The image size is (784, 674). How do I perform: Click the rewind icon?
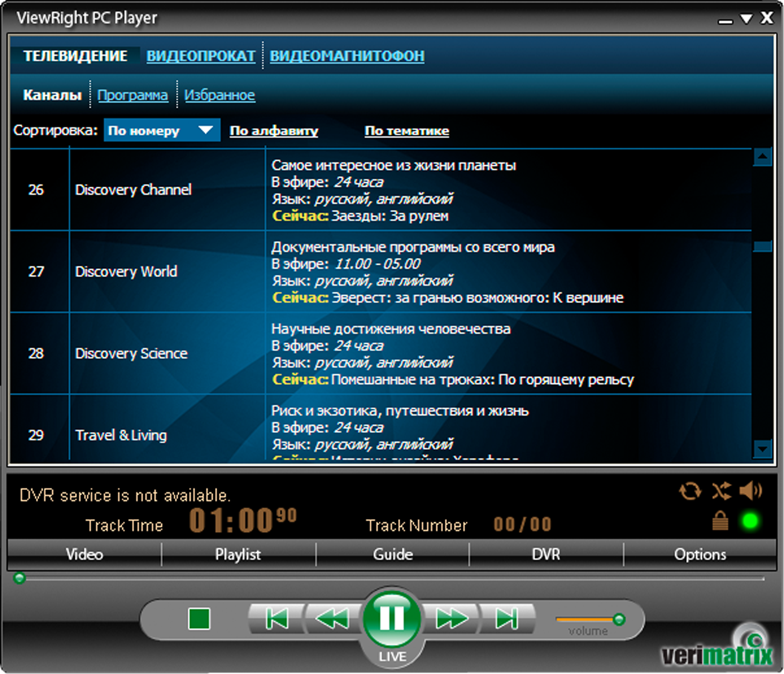(333, 619)
